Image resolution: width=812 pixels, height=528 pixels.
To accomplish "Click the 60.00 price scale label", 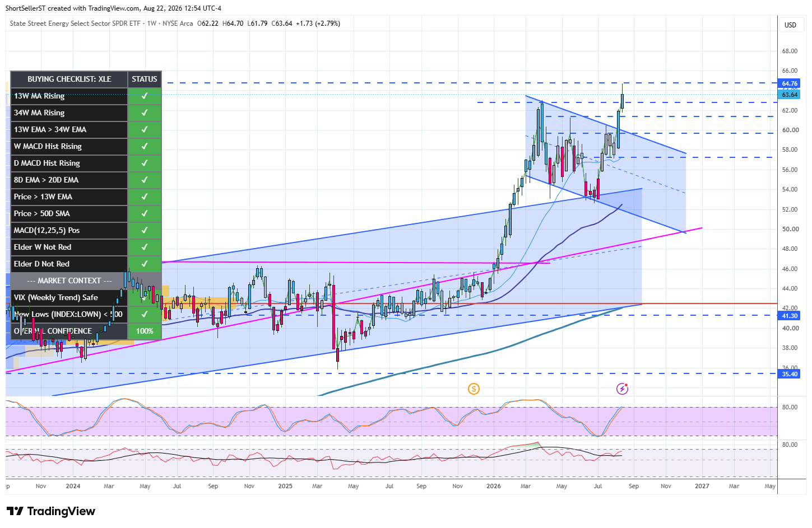I will coord(790,130).
